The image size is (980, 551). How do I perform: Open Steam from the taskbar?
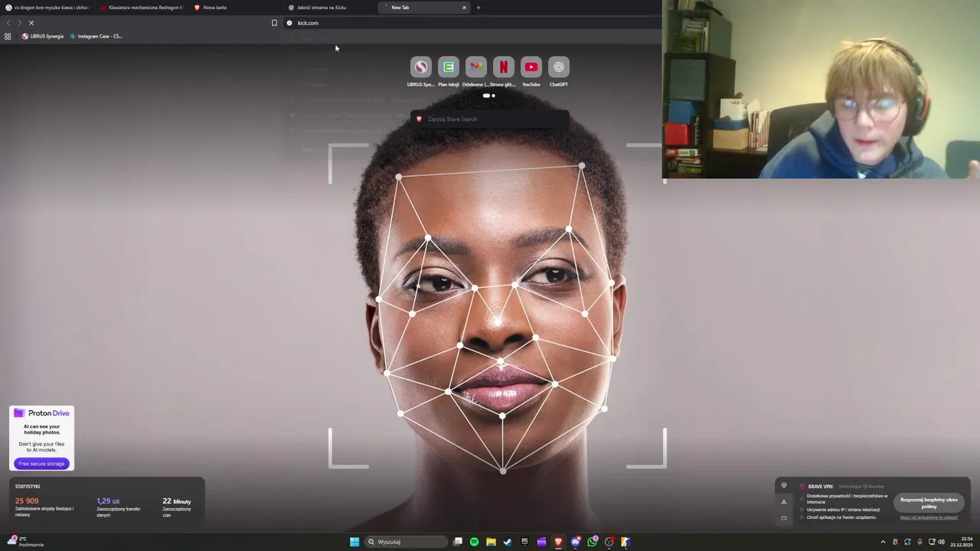(508, 542)
